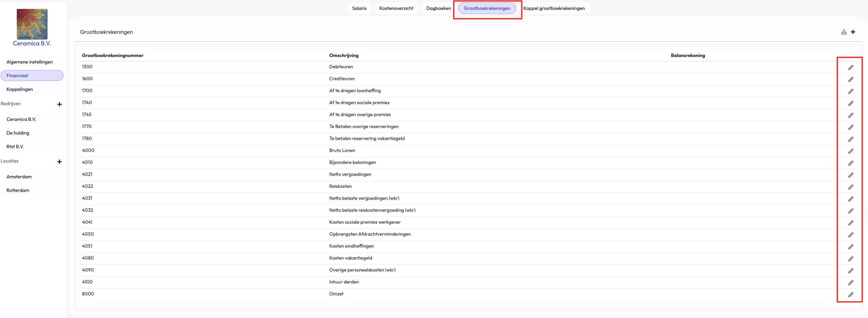Switch to the Salaris tab

click(359, 8)
